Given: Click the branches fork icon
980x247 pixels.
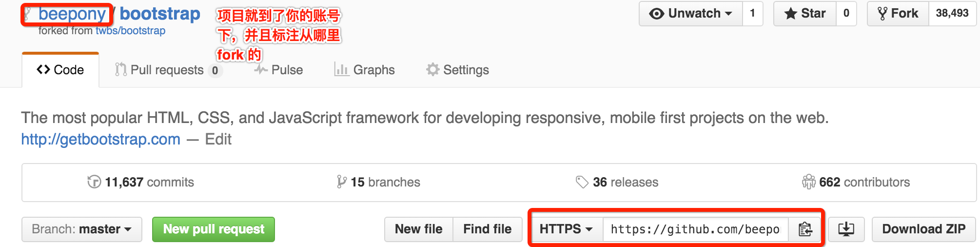Looking at the screenshot, I should pos(341,182).
